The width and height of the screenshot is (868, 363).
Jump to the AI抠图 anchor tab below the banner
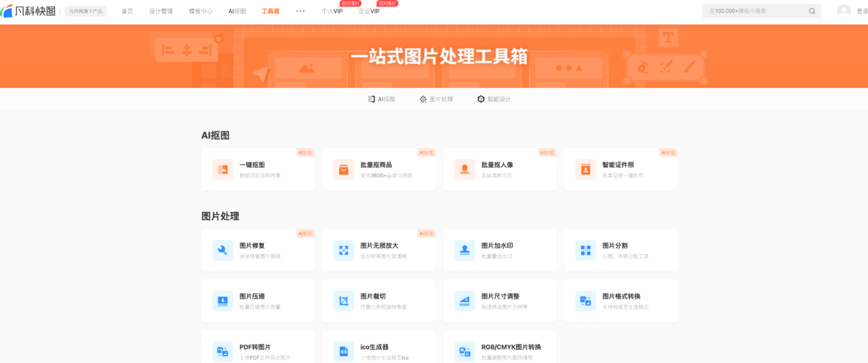click(x=382, y=99)
